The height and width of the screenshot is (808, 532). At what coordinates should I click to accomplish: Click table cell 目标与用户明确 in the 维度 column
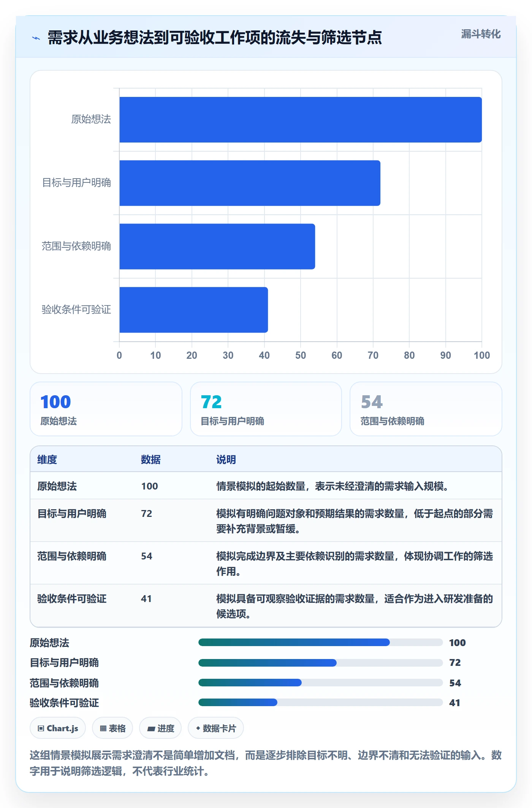[72, 513]
